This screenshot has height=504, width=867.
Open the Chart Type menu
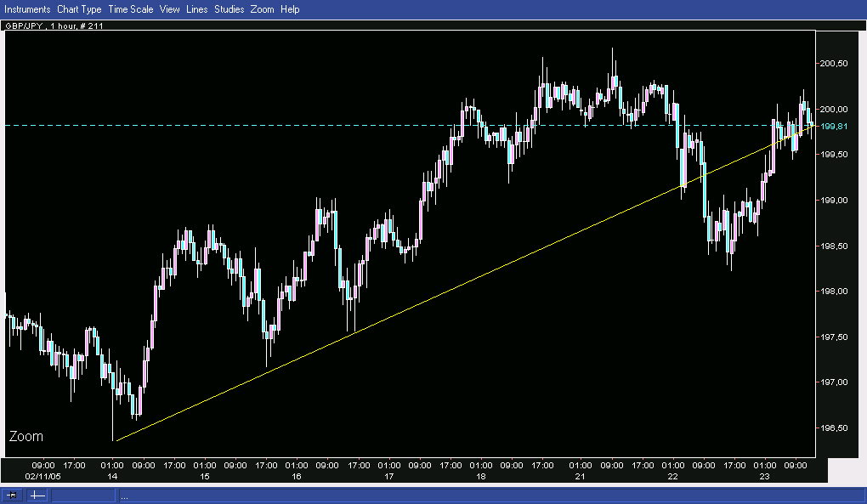tap(79, 9)
